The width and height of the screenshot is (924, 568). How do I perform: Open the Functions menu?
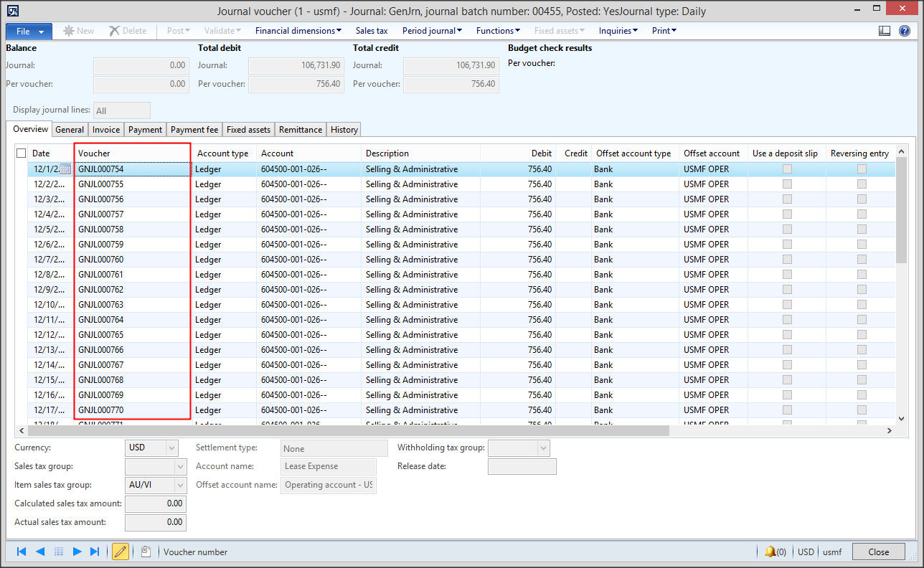coord(498,30)
